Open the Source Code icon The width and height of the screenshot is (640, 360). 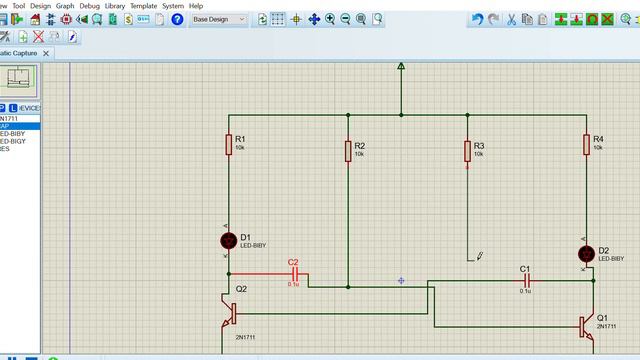[143, 19]
